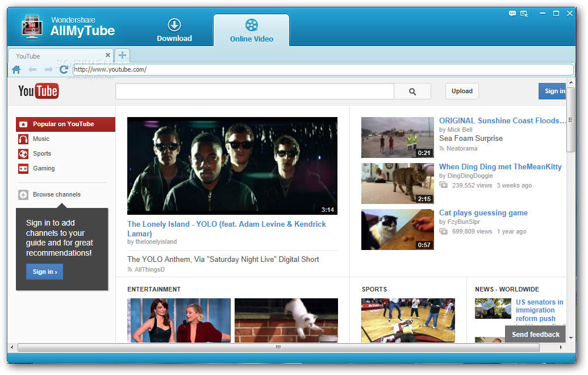Open Browse channels link
The height and width of the screenshot is (375, 588).
click(x=57, y=195)
